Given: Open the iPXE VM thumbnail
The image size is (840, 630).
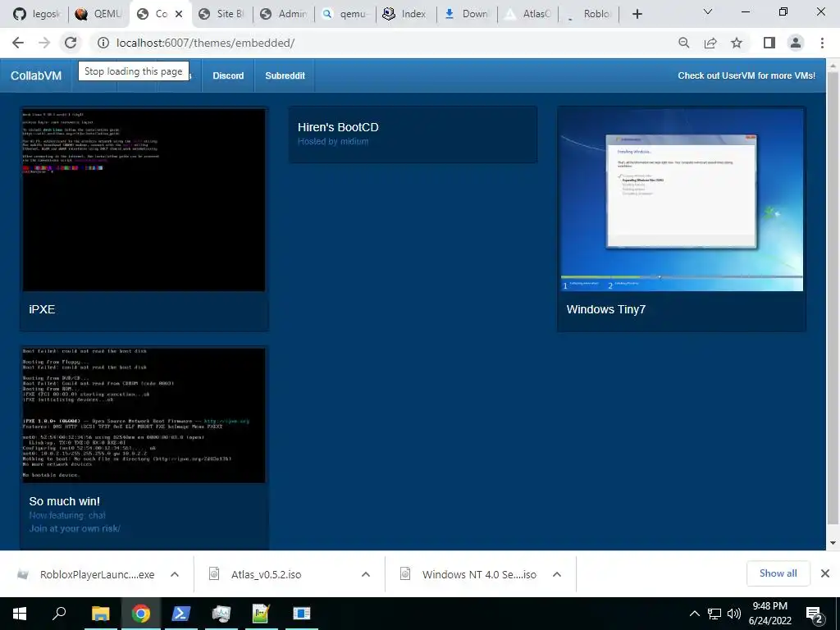Looking at the screenshot, I should point(144,200).
